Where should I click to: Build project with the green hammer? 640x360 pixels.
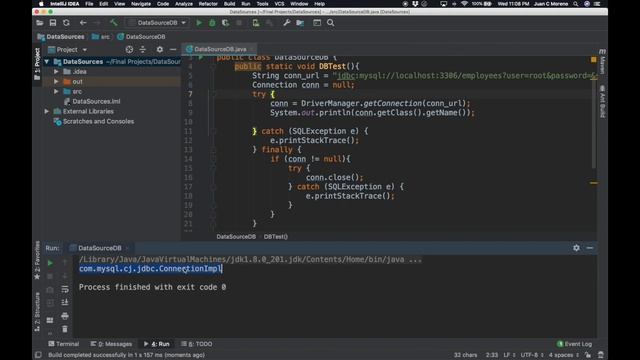pos(113,23)
